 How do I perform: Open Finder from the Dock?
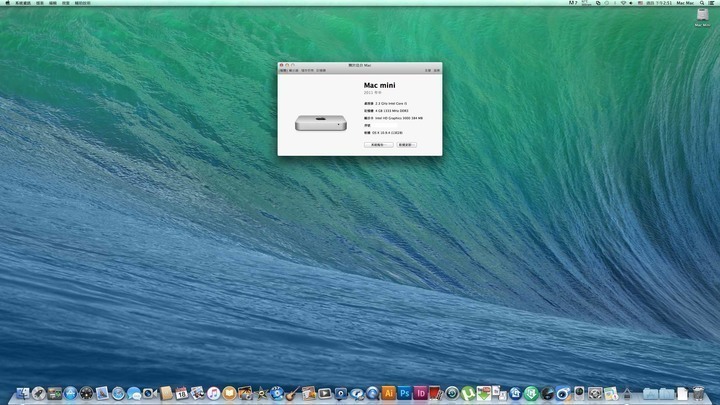coord(23,393)
